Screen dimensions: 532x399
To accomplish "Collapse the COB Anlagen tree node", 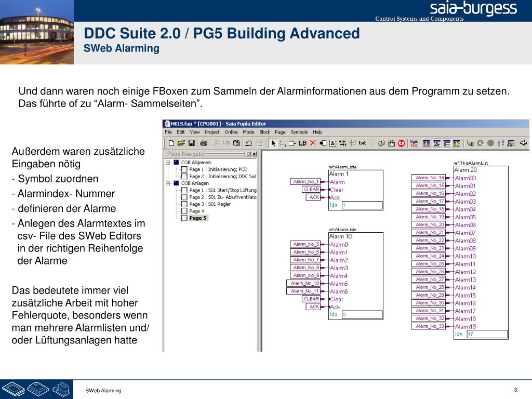I will tap(168, 183).
